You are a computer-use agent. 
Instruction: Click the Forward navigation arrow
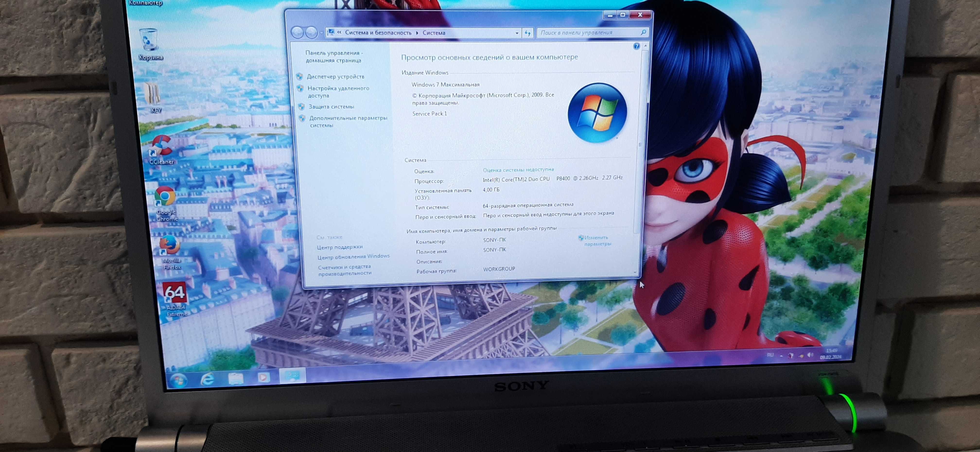(x=312, y=33)
